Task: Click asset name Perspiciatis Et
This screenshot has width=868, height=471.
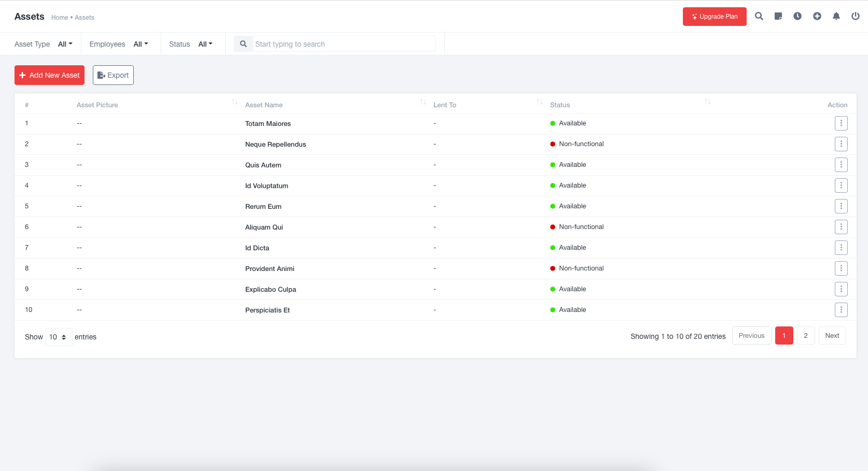Action: [x=268, y=310]
